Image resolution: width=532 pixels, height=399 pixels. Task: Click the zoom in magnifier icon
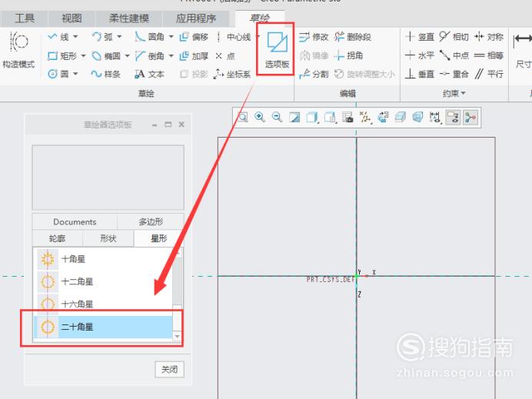click(260, 118)
